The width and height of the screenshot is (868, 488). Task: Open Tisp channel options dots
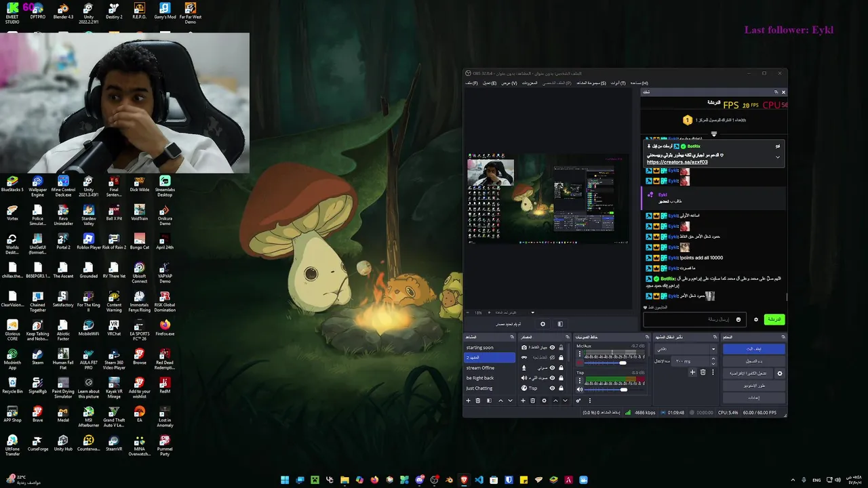pos(580,380)
